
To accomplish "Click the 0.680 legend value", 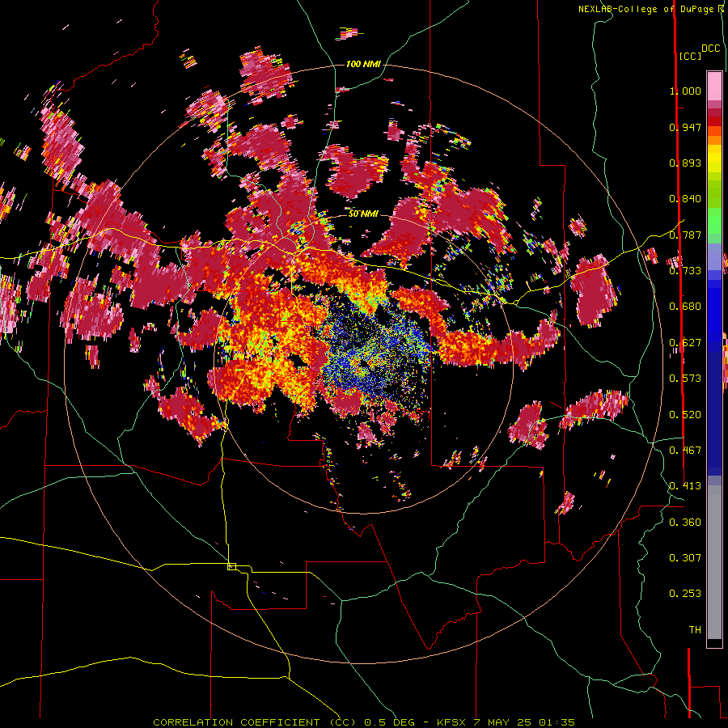I will [x=685, y=307].
